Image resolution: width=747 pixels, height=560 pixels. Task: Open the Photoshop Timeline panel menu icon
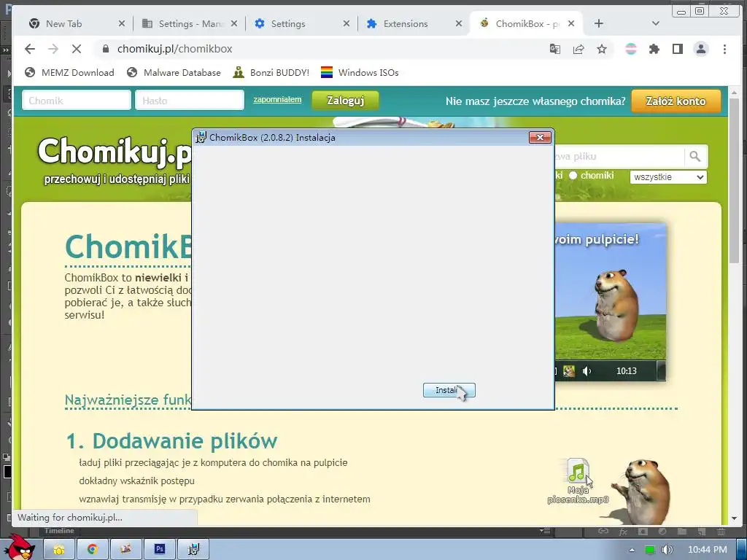545,531
